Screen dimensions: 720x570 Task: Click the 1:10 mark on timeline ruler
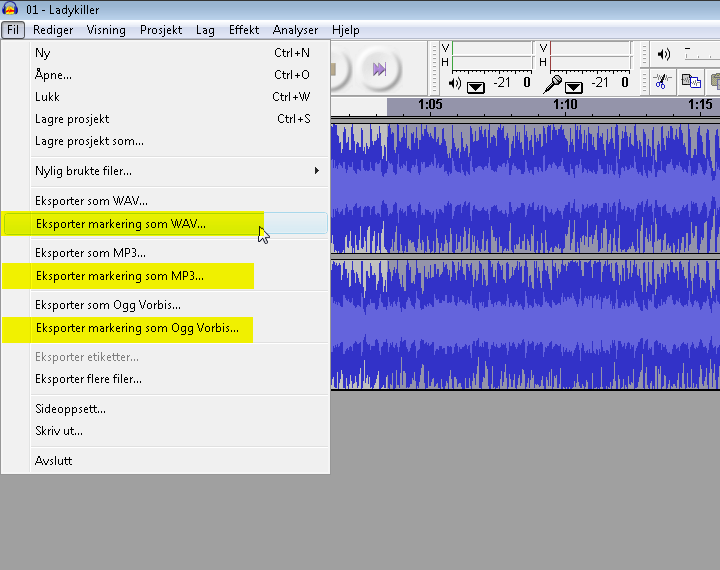(565, 105)
